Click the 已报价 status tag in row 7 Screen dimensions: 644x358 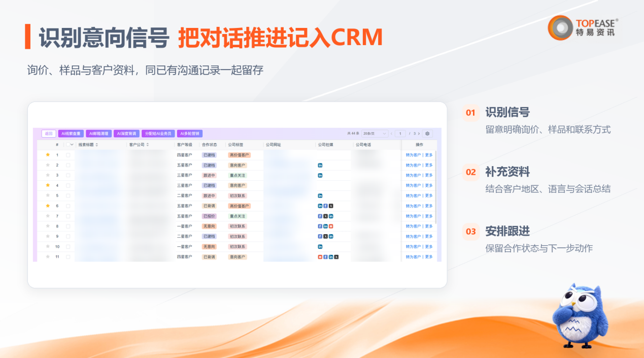209,216
